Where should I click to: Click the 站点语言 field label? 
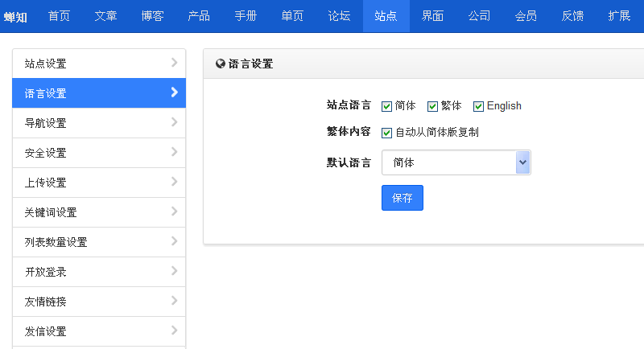tap(349, 105)
